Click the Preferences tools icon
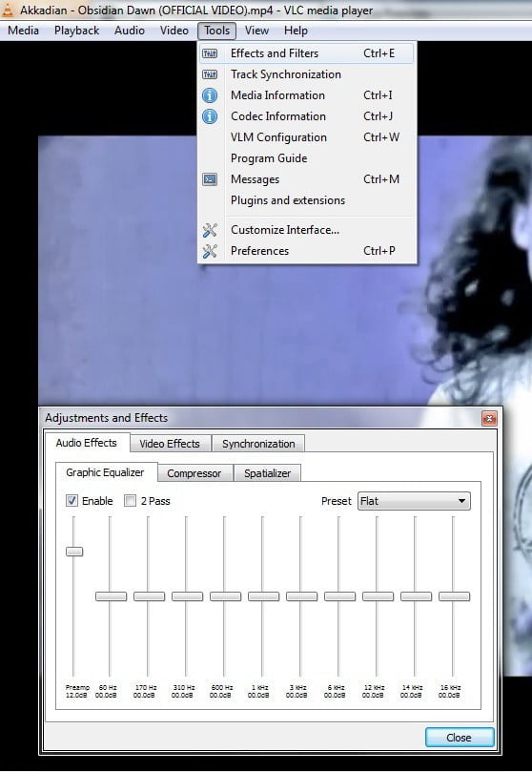The image size is (532, 772). [210, 251]
